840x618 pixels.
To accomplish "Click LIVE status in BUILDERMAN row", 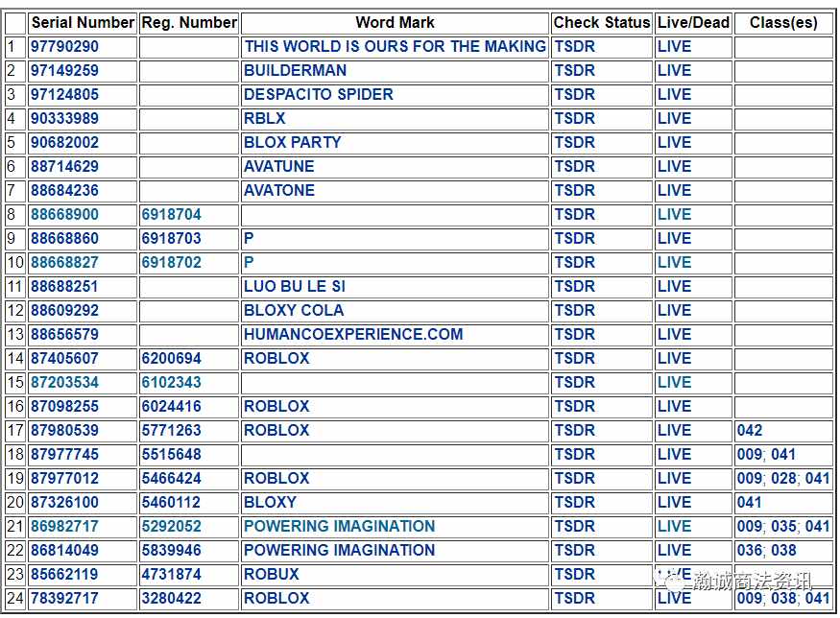I will point(674,71).
